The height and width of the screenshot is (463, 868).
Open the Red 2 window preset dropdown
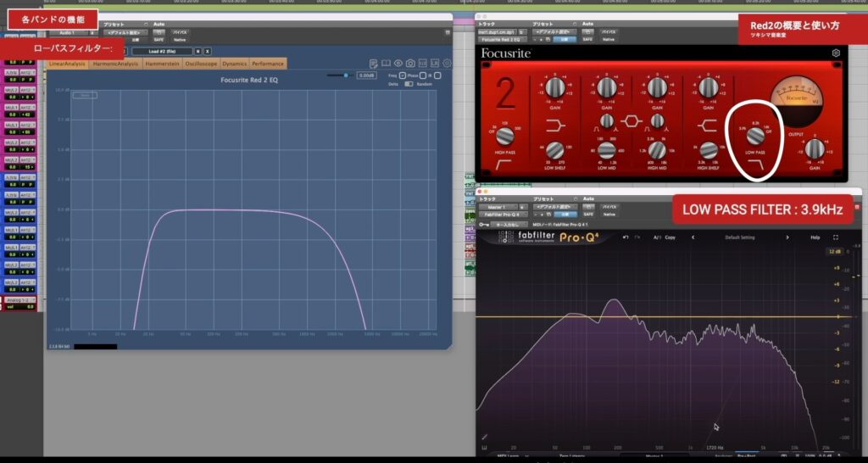click(554, 33)
